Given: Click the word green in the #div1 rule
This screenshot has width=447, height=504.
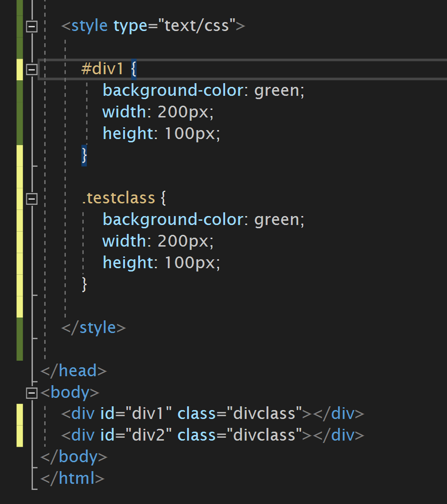Looking at the screenshot, I should (x=277, y=90).
